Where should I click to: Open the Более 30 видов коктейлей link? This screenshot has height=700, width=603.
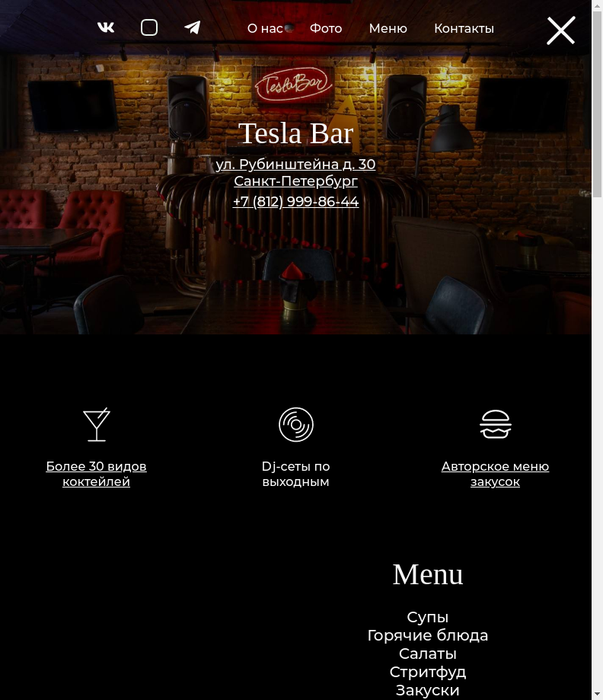pos(97,474)
